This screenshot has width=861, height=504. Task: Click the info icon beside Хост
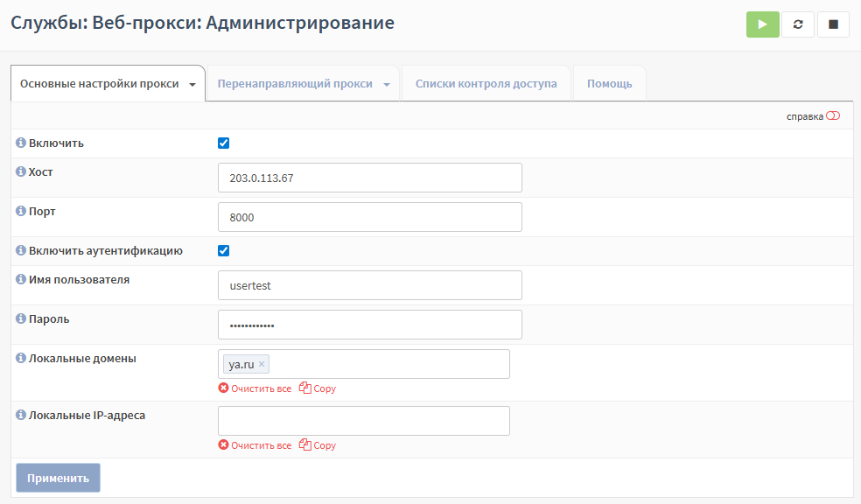(x=21, y=171)
